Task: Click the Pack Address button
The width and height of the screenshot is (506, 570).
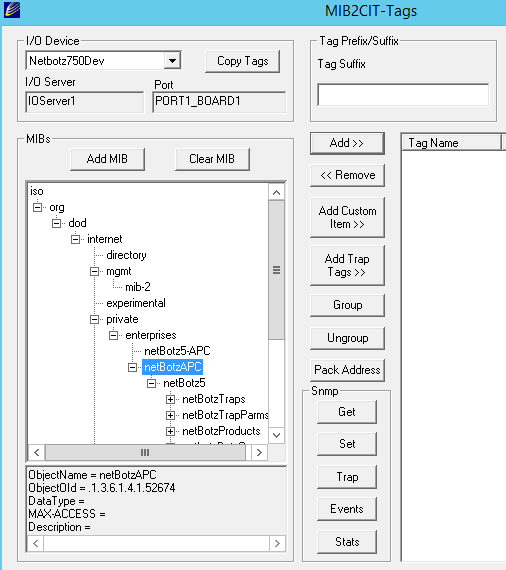Action: [347, 370]
